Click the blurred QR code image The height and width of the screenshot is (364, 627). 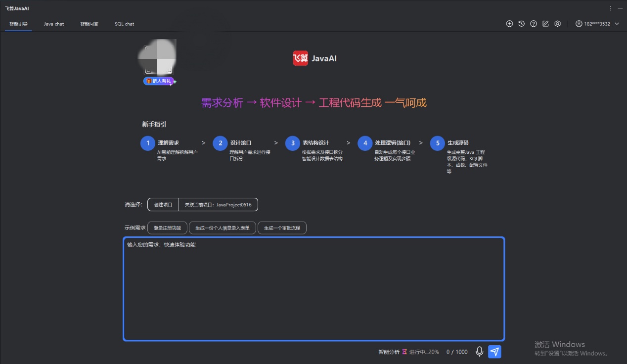coord(157,58)
